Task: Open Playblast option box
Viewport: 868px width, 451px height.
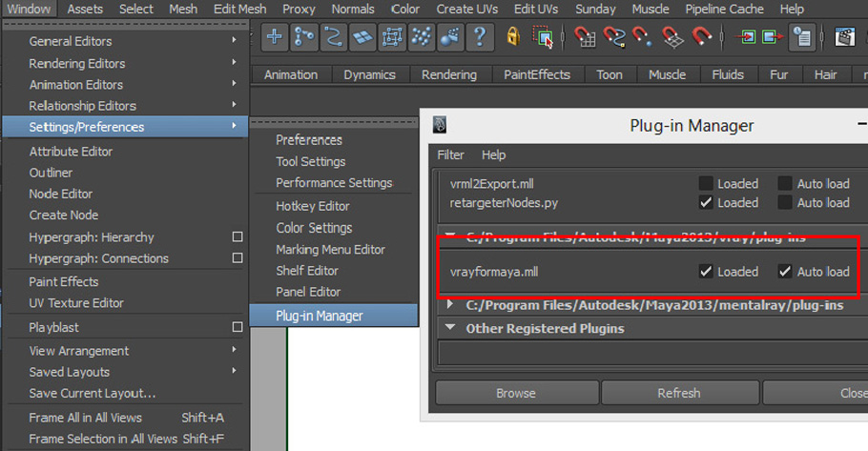Action: (238, 327)
